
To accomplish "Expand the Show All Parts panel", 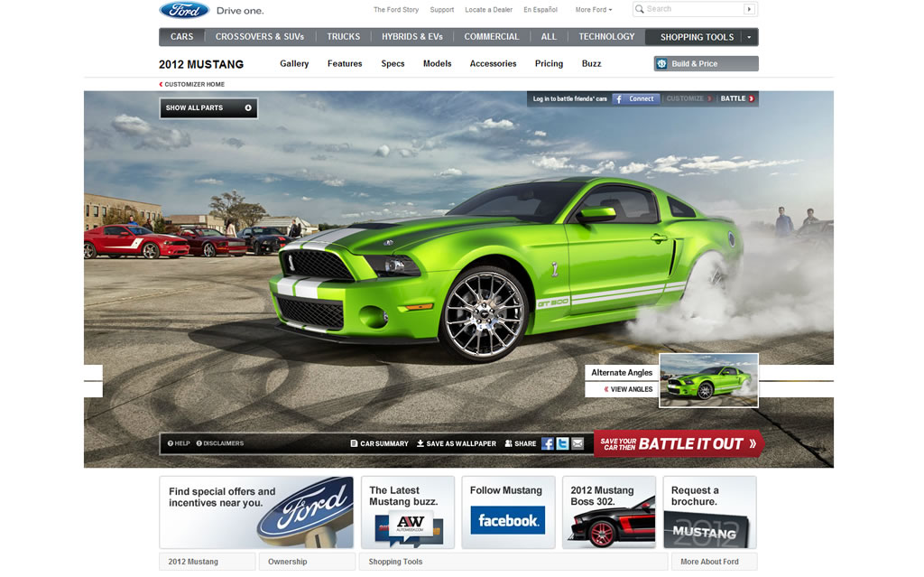I will 208,107.
